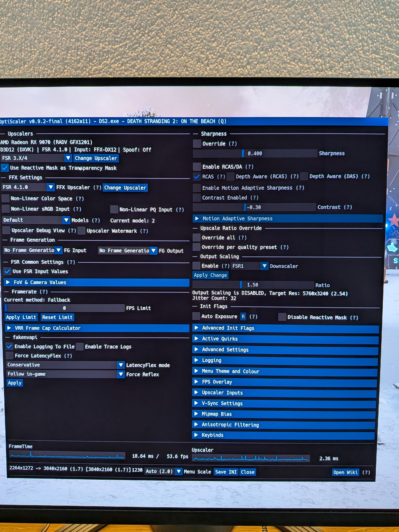
Task: Toggle Use Reactive Mask as Transparency Mask
Action: coord(5,168)
